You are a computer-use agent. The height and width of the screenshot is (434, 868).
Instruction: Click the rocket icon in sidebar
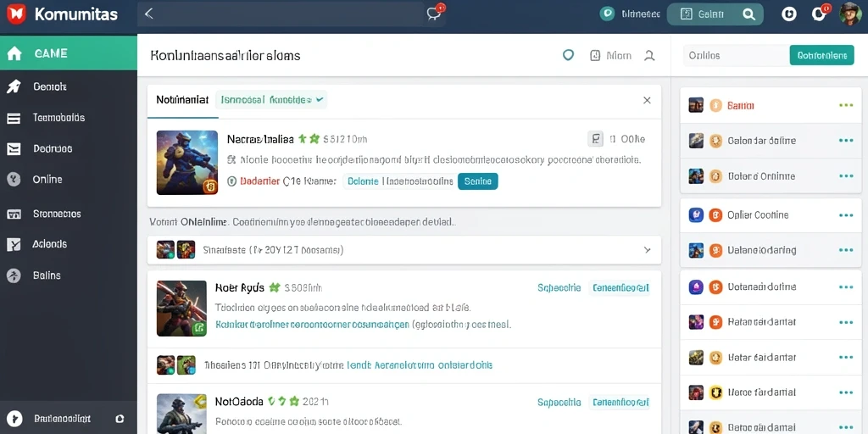pyautogui.click(x=14, y=86)
